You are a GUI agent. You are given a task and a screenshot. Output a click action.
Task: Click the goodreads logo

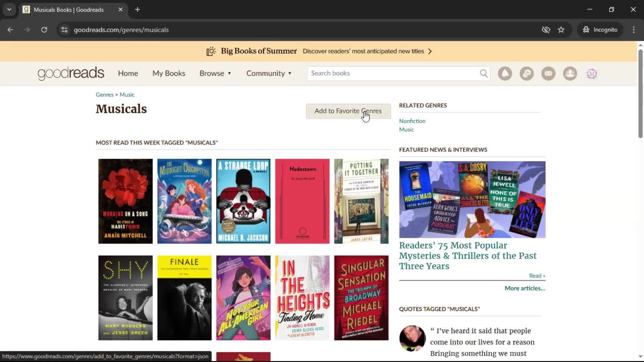[x=71, y=73]
